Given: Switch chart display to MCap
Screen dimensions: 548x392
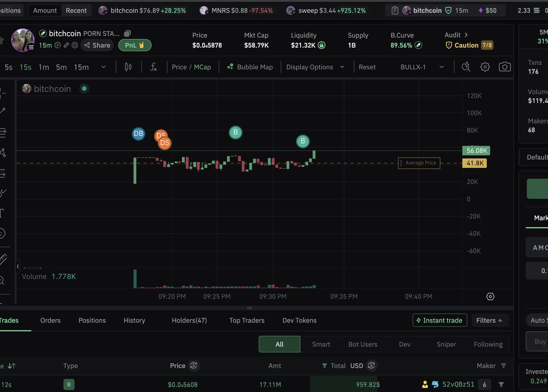Looking at the screenshot, I should coord(202,67).
